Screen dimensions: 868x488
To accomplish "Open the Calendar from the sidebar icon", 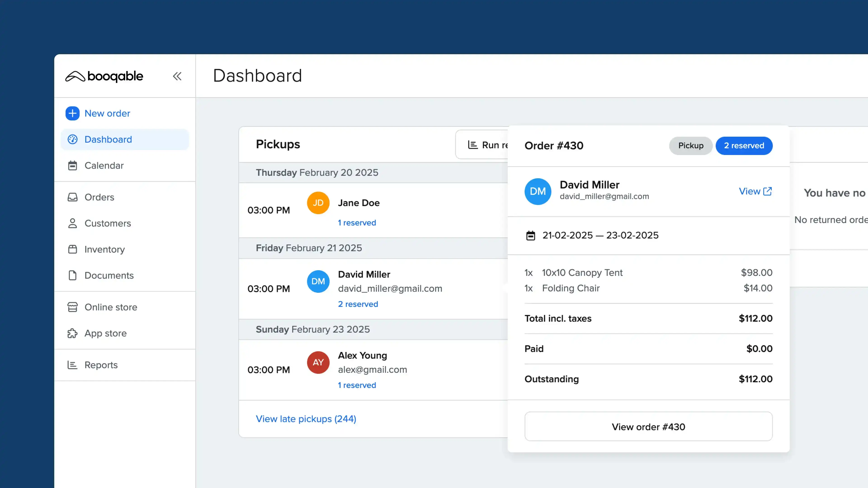I will pyautogui.click(x=72, y=165).
